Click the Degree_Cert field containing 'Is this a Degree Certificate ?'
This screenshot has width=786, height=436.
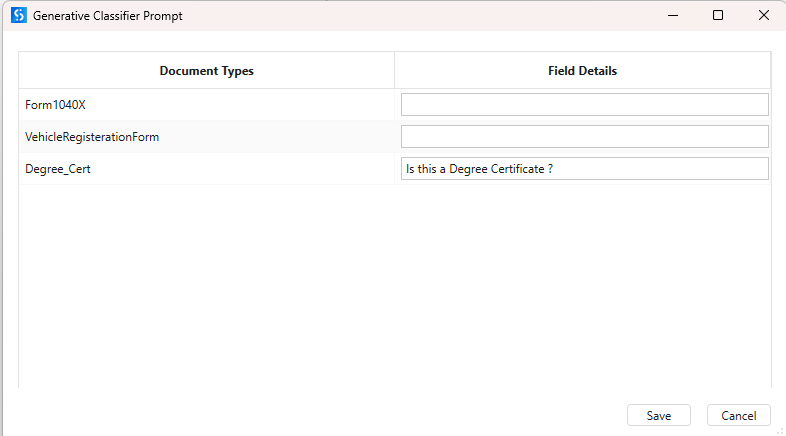pyautogui.click(x=584, y=168)
